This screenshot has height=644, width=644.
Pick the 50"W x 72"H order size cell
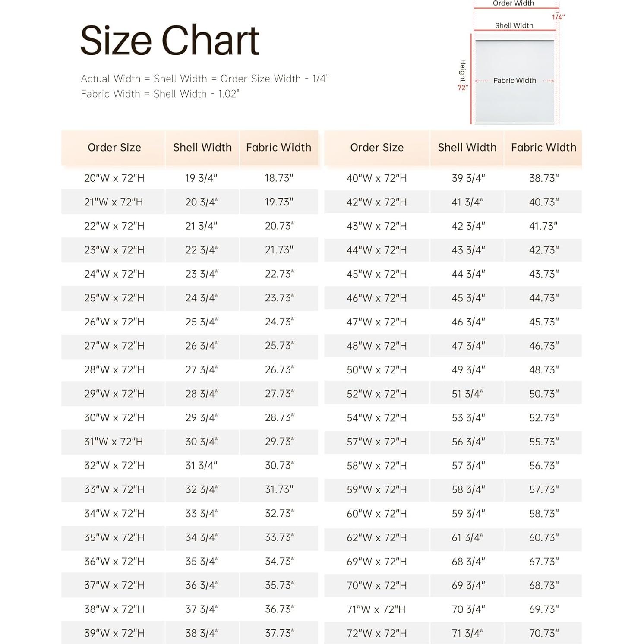(x=376, y=370)
